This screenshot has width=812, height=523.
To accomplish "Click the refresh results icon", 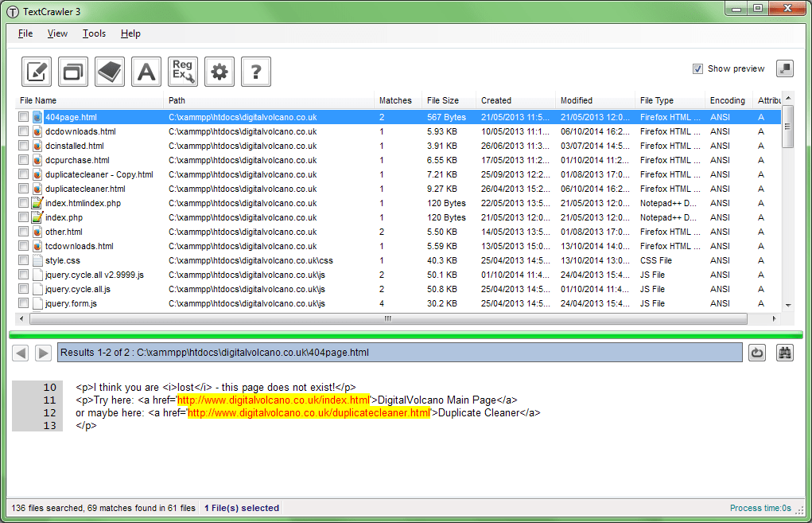I will (756, 353).
